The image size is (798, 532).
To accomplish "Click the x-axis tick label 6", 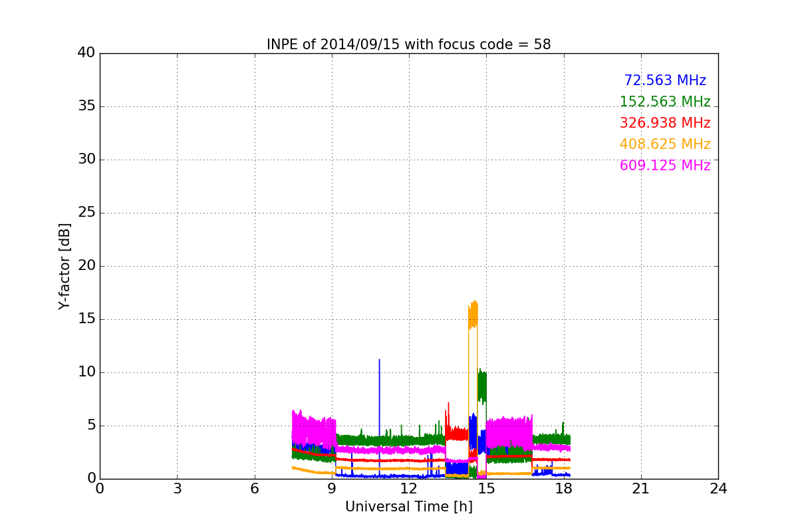I will pyautogui.click(x=255, y=489).
